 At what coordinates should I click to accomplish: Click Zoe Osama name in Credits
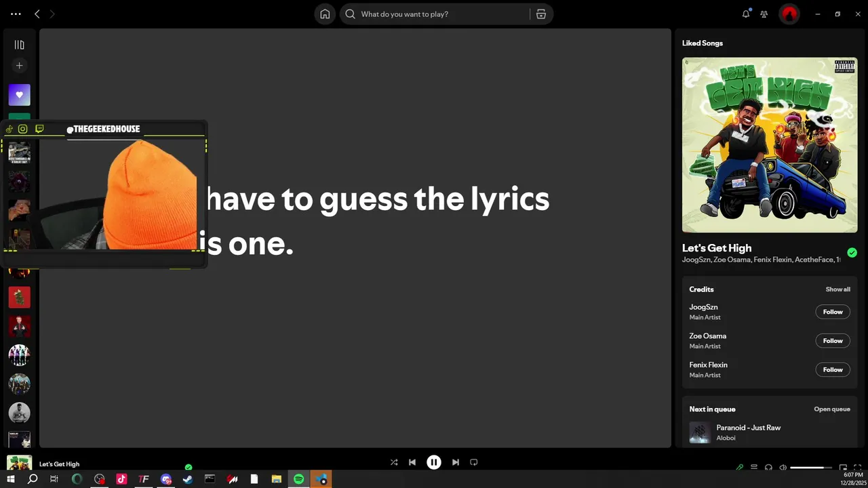pyautogui.click(x=707, y=336)
